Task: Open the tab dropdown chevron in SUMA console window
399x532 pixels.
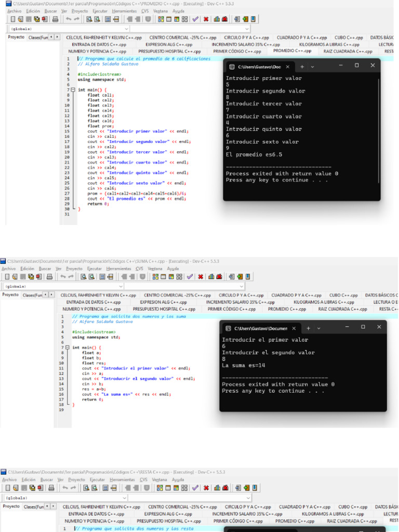Action: tap(319, 328)
